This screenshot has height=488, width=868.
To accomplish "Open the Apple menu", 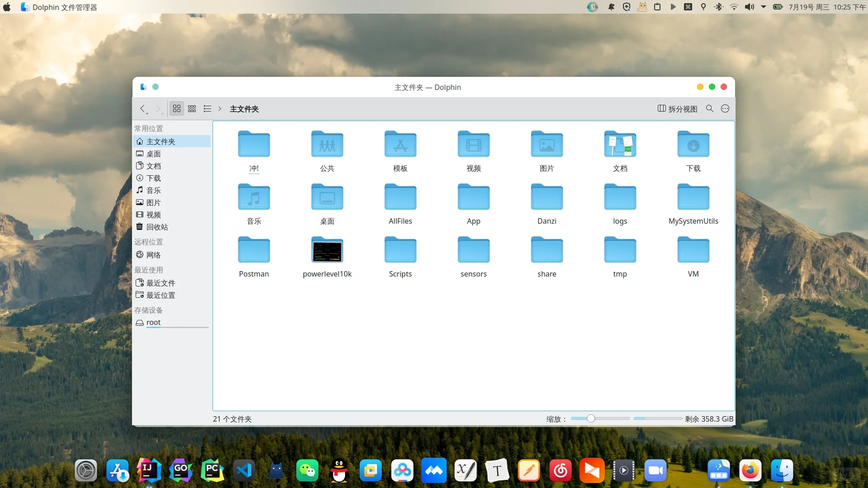I will coord(7,7).
